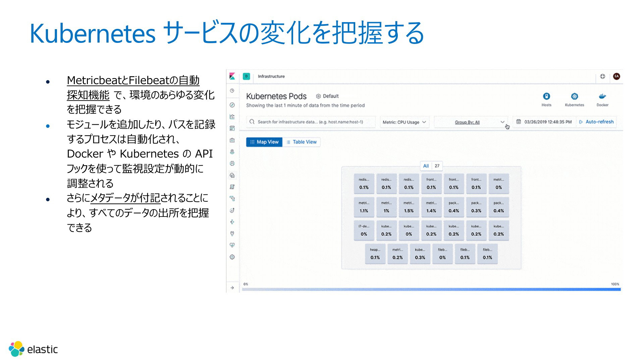The width and height of the screenshot is (644, 362).
Task: Select the metri... pod showing 0%
Action: (498, 184)
